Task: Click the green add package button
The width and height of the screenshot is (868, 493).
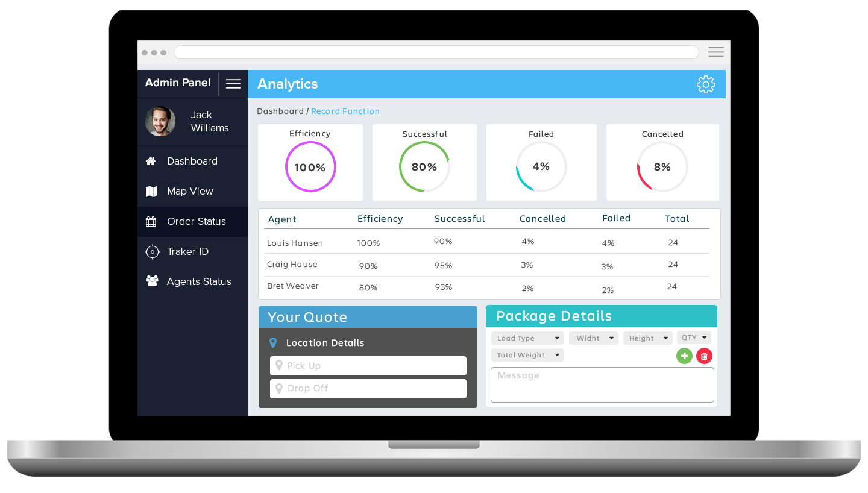Action: tap(684, 356)
